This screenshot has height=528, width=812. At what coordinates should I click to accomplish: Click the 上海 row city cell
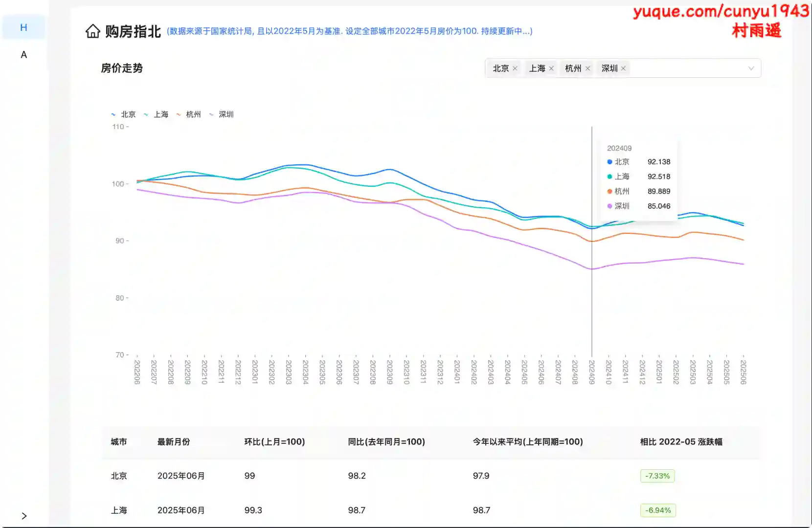[x=119, y=510]
